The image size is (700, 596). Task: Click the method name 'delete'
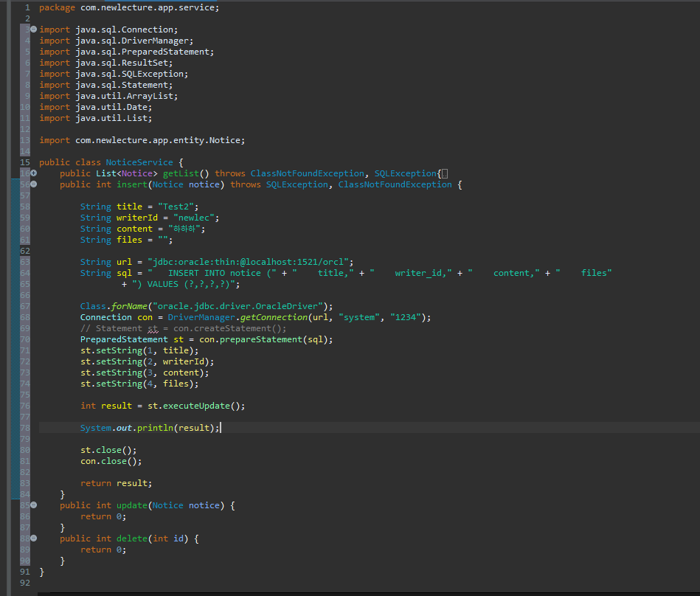pyautogui.click(x=132, y=538)
